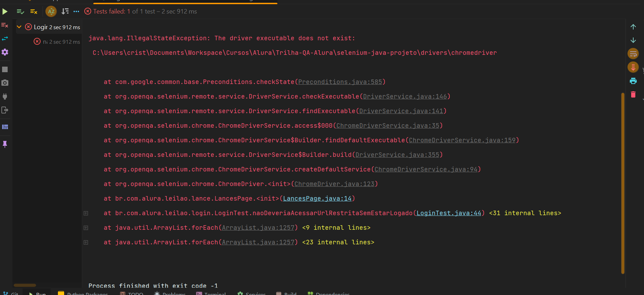The height and width of the screenshot is (295, 644).
Task: Switch to the Dependencies tool window tab
Action: (329, 294)
